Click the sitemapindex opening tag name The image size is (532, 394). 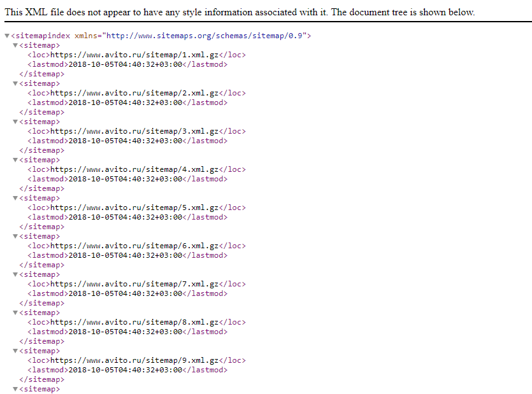pos(43,36)
